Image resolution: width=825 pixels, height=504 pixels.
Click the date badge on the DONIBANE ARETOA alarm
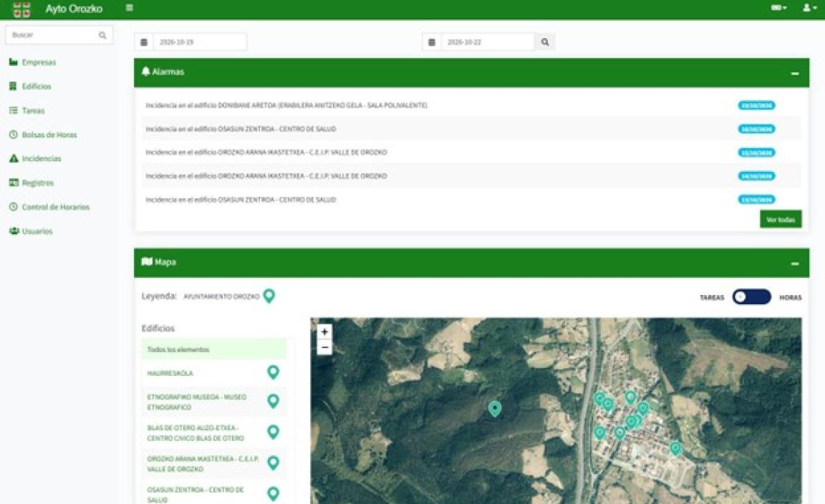pyautogui.click(x=756, y=105)
